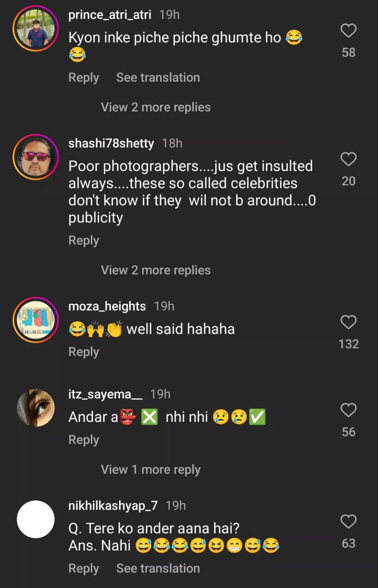The image size is (378, 588).
Task: Open nikhilkashyap_7 username link
Action: tap(113, 506)
